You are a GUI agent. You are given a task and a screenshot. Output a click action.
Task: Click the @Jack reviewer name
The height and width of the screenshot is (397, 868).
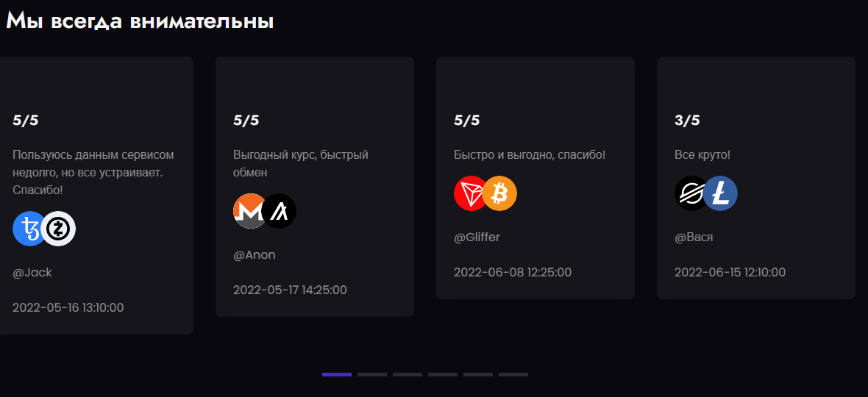(32, 273)
